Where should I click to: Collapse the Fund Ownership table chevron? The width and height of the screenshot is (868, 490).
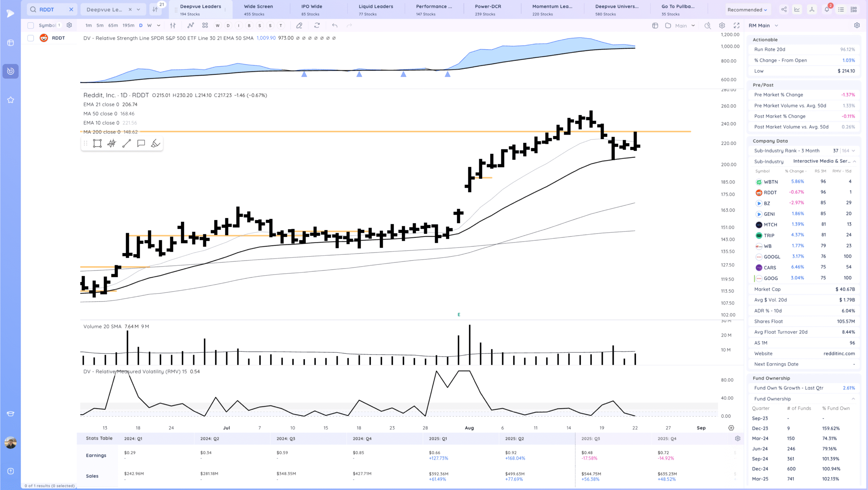point(853,399)
